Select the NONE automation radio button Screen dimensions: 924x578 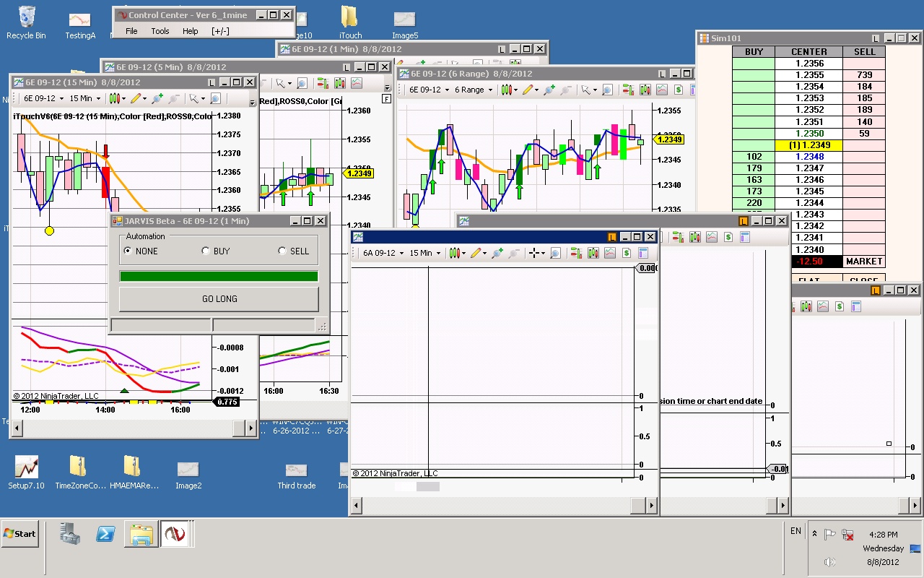[128, 251]
